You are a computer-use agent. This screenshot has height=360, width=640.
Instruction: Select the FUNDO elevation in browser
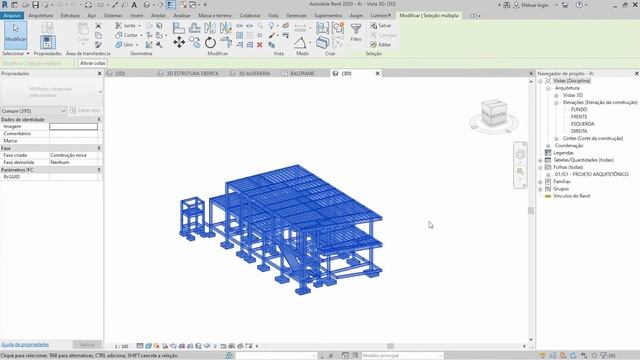click(579, 109)
